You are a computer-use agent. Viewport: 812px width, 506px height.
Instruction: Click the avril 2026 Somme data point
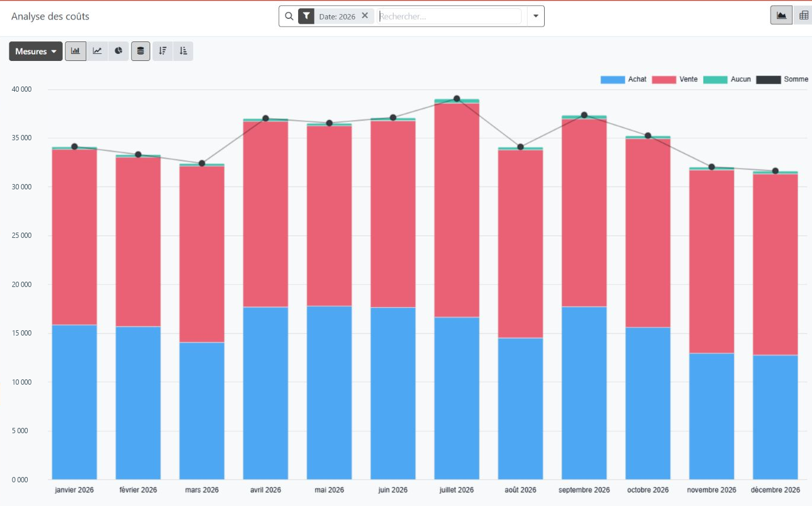click(266, 118)
